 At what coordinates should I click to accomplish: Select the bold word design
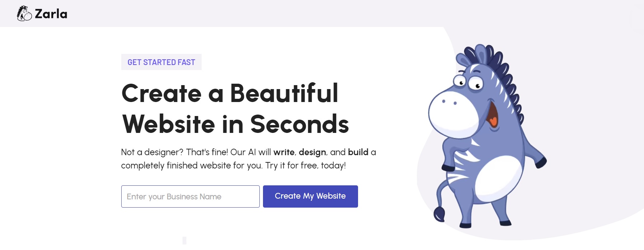coord(312,153)
